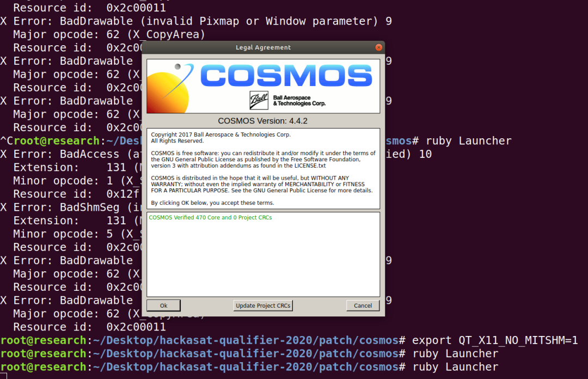
Task: Click 'By clicking OK below' sentence
Action: (213, 203)
